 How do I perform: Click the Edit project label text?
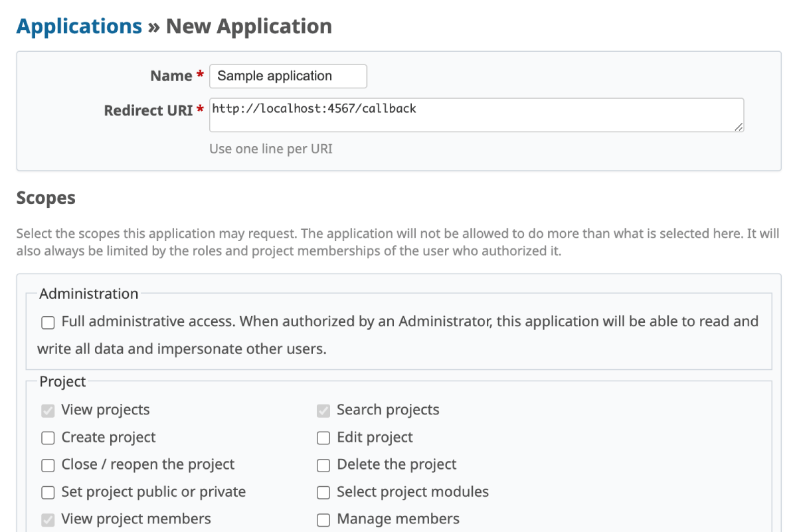coord(375,438)
